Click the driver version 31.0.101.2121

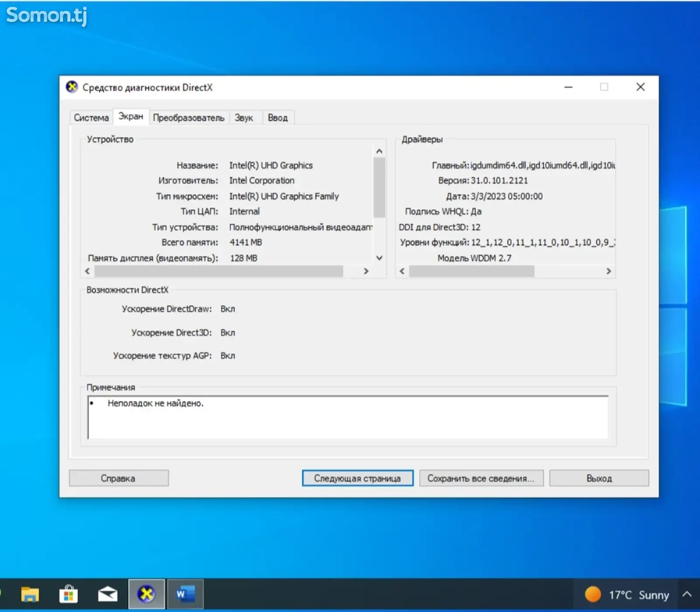point(499,181)
